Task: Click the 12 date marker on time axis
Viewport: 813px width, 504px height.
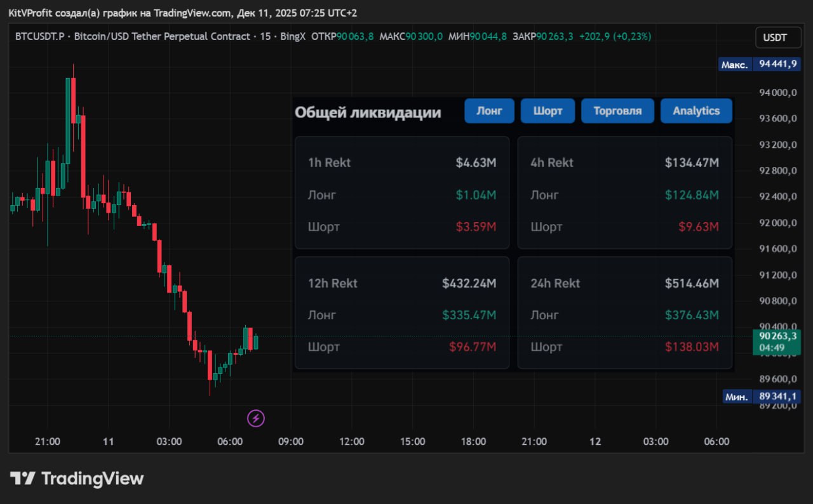Action: pyautogui.click(x=595, y=442)
